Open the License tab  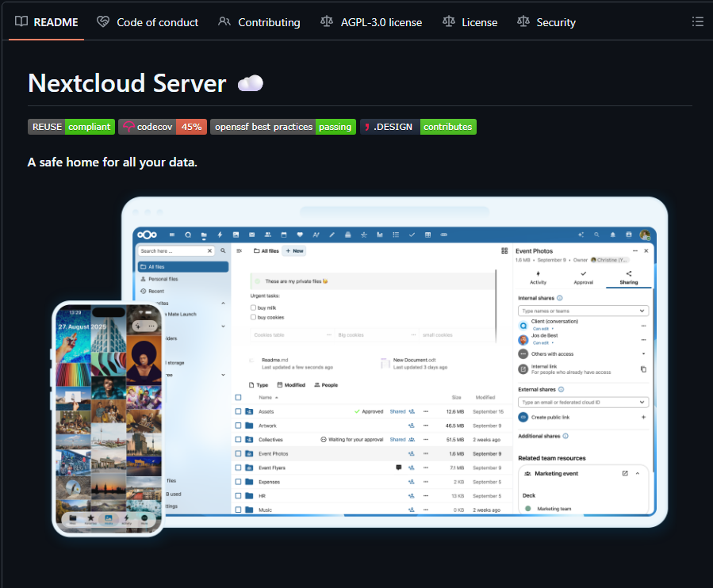(470, 22)
